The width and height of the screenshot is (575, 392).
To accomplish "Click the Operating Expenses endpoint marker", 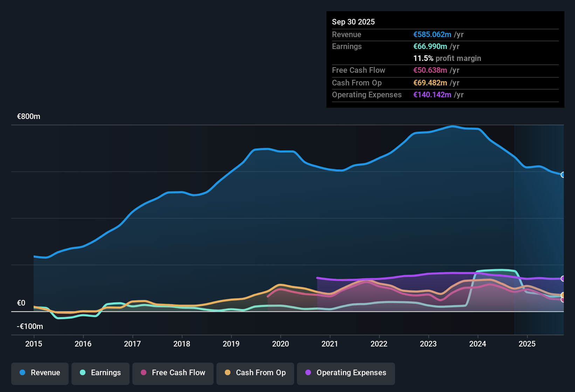I will point(563,279).
